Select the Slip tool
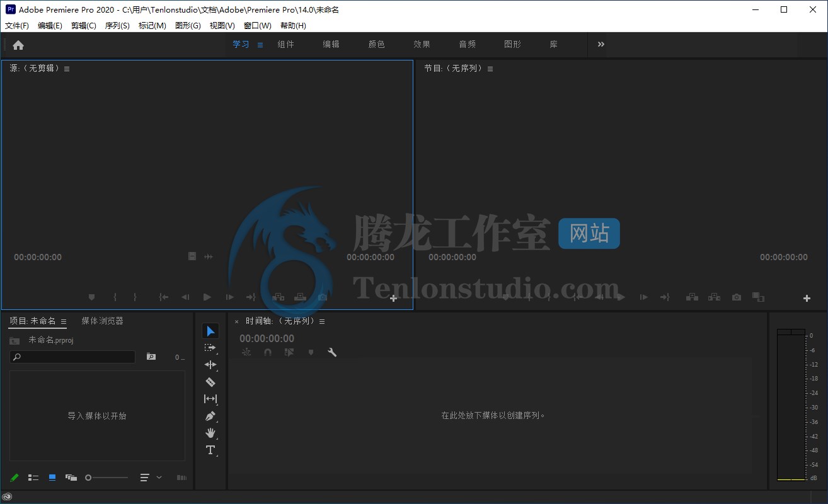This screenshot has height=504, width=828. pyautogui.click(x=210, y=399)
